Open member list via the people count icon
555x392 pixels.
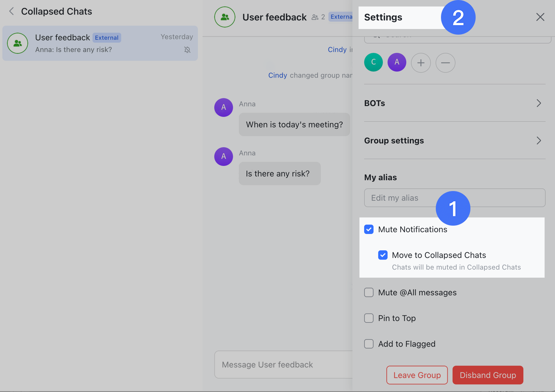point(315,17)
